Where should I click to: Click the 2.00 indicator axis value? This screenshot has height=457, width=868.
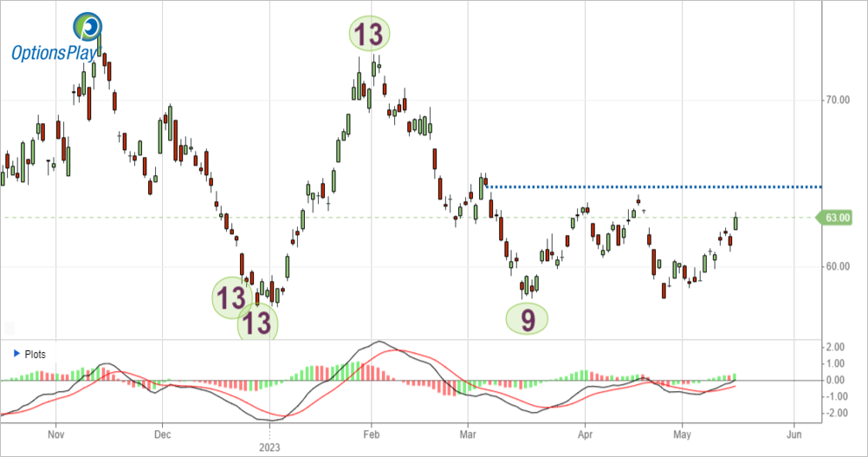[x=835, y=348]
